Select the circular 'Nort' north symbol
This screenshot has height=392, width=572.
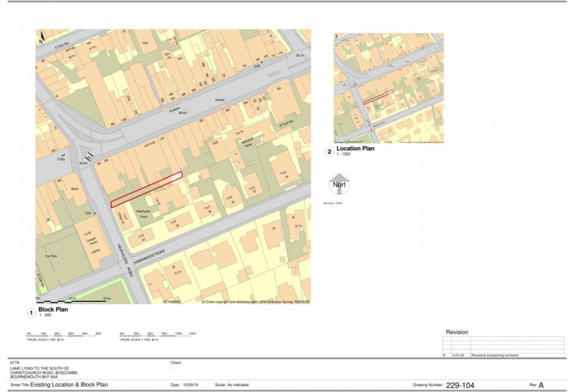[339, 184]
